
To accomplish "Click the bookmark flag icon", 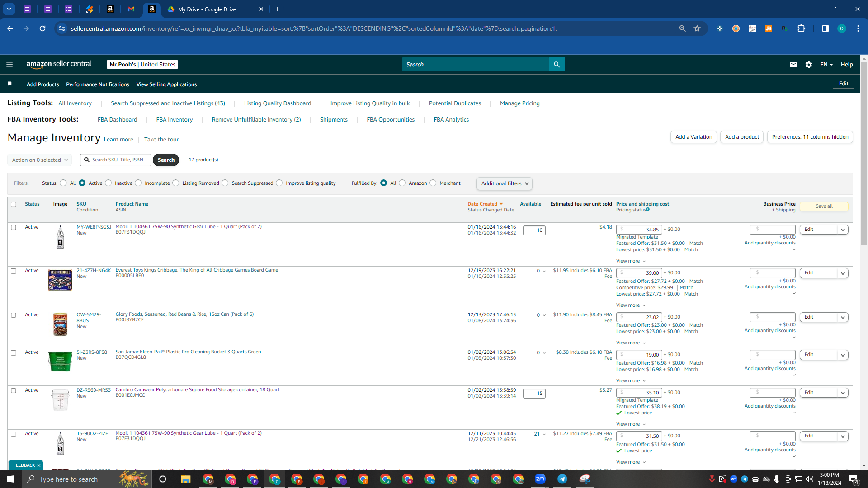I will tap(9, 84).
